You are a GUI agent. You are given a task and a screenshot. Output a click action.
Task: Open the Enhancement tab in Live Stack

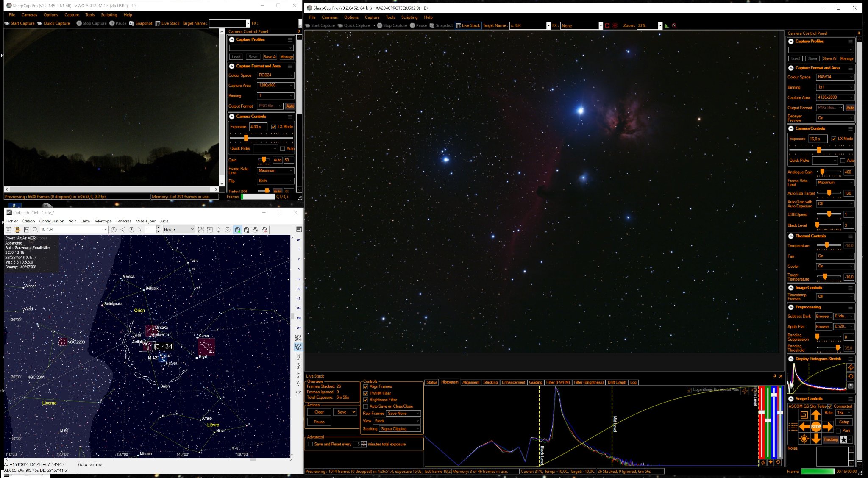(x=513, y=382)
